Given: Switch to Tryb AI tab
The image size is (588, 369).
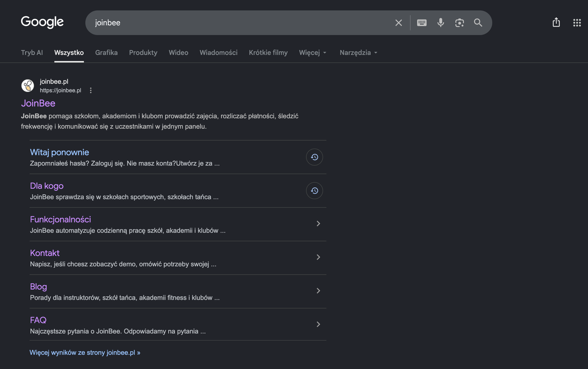Looking at the screenshot, I should click(x=32, y=53).
